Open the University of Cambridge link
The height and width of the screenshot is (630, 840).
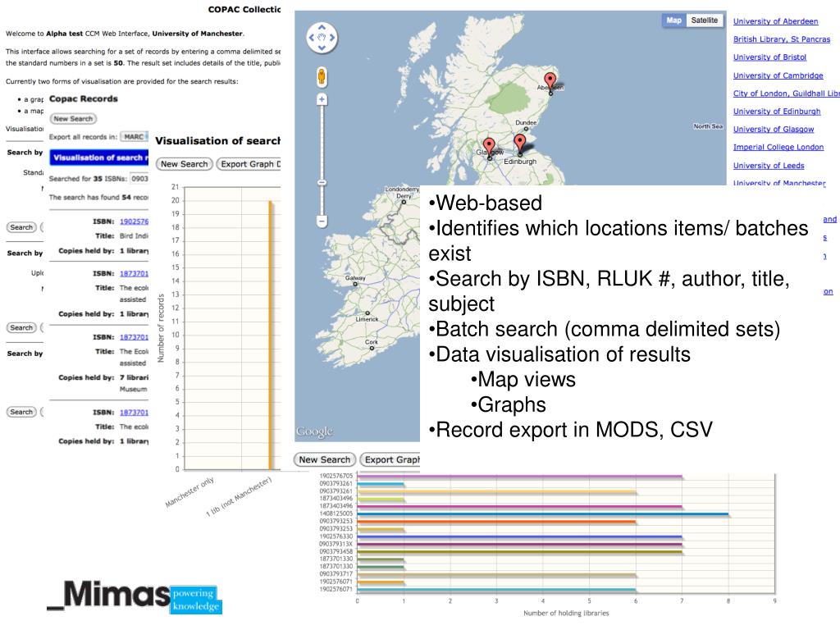[778, 75]
